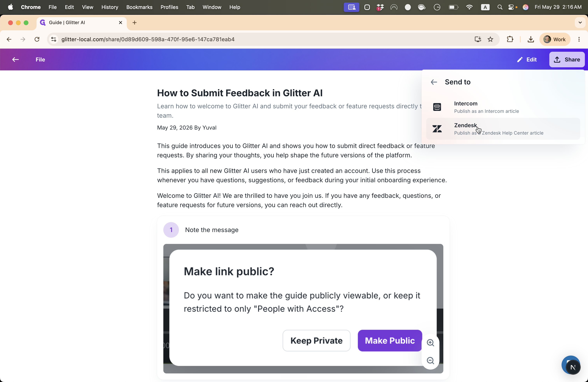Zoom in on the step screenshot
Screen dimensions: 588x382
[431, 343]
